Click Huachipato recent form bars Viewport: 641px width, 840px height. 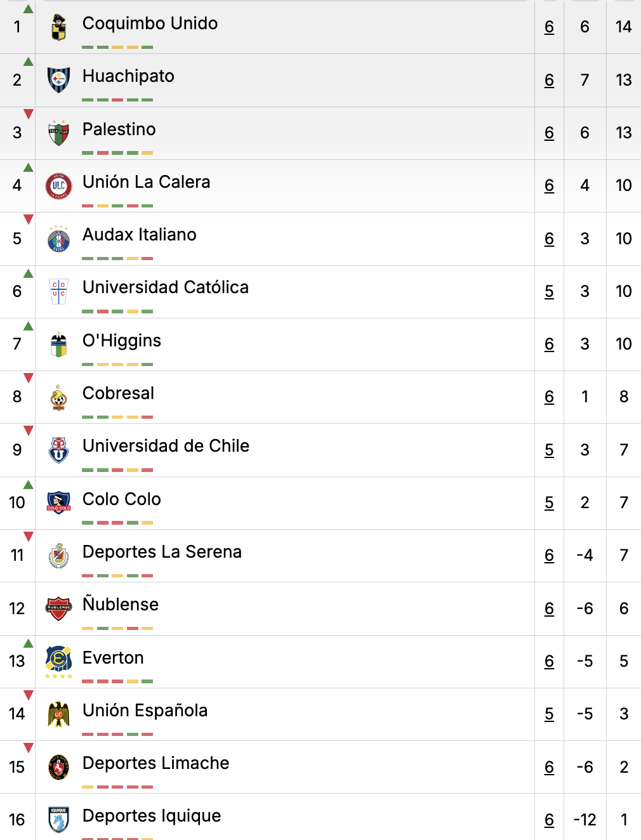(x=117, y=100)
